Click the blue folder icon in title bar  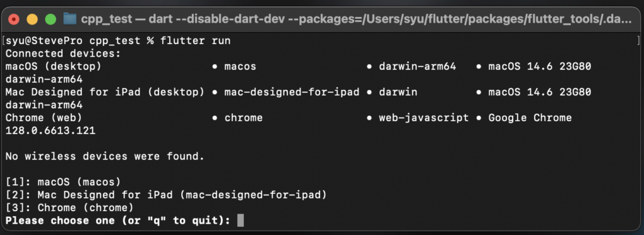pyautogui.click(x=70, y=19)
